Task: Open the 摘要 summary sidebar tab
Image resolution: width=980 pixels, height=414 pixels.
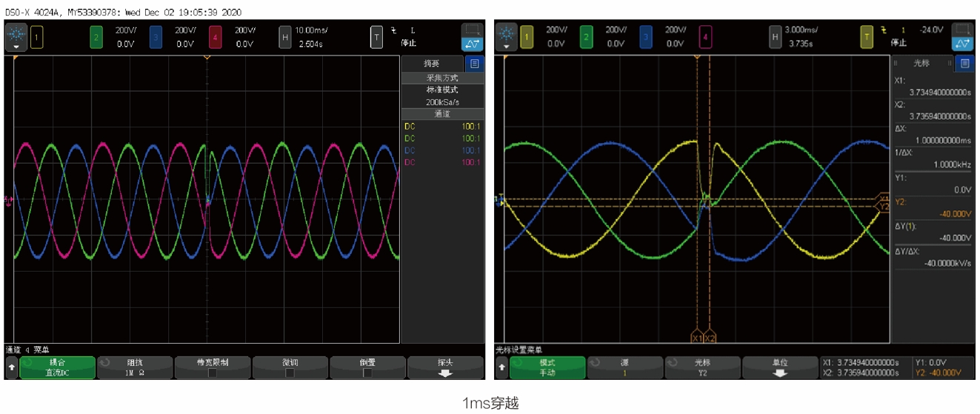Action: [431, 64]
